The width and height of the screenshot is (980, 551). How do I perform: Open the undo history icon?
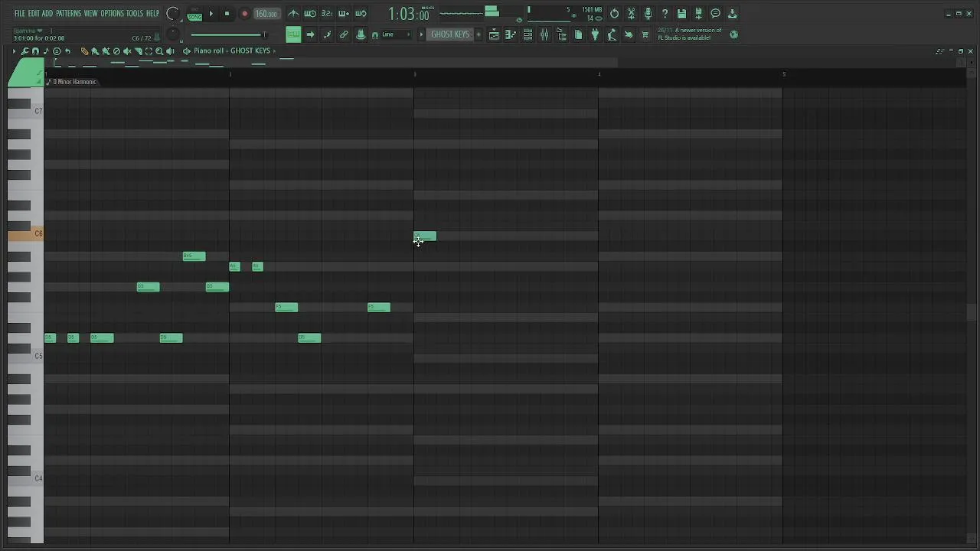tap(614, 14)
